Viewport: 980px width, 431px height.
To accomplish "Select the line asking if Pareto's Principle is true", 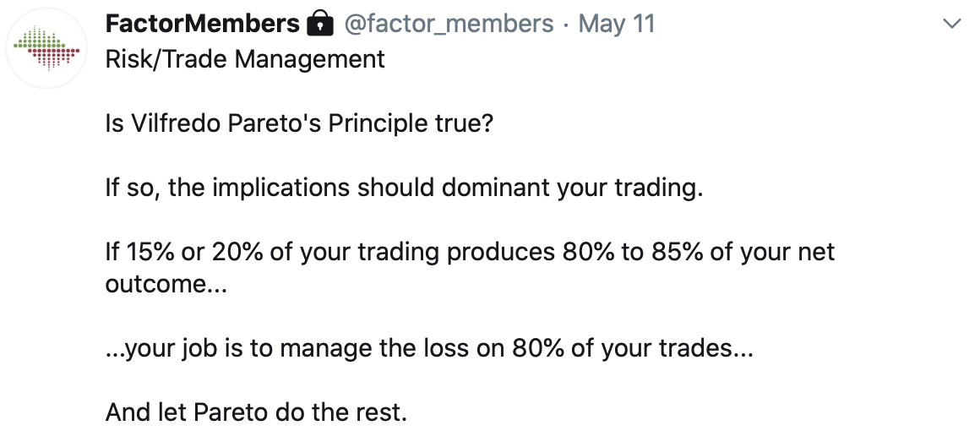I will [x=299, y=123].
